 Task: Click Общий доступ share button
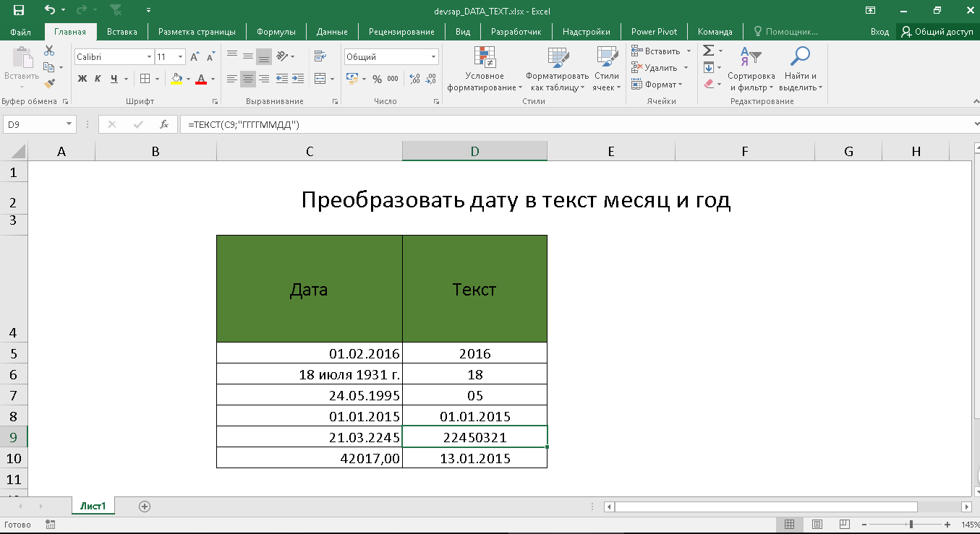[x=937, y=32]
